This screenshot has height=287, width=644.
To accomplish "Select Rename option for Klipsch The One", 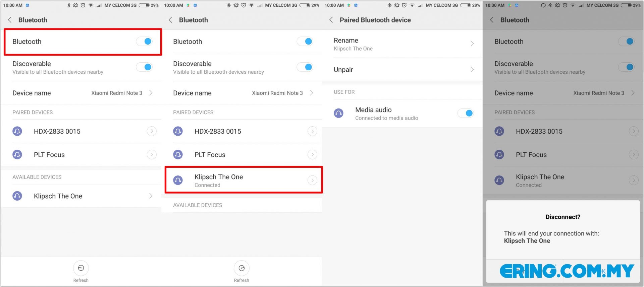I will click(x=402, y=44).
